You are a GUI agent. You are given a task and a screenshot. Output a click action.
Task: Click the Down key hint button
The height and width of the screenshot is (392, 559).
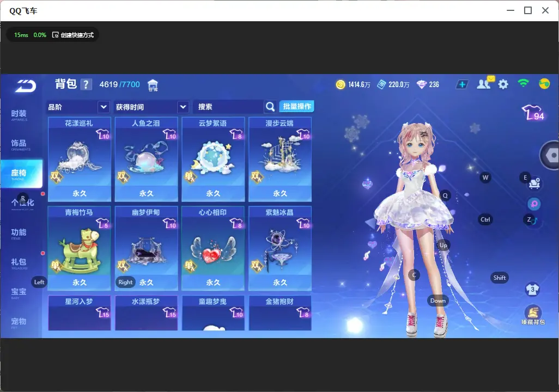[438, 301]
